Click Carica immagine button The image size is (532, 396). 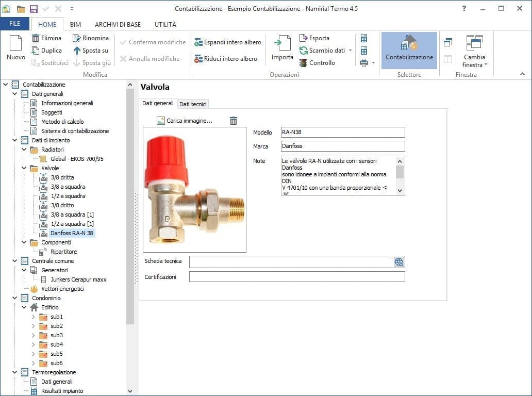coord(185,121)
